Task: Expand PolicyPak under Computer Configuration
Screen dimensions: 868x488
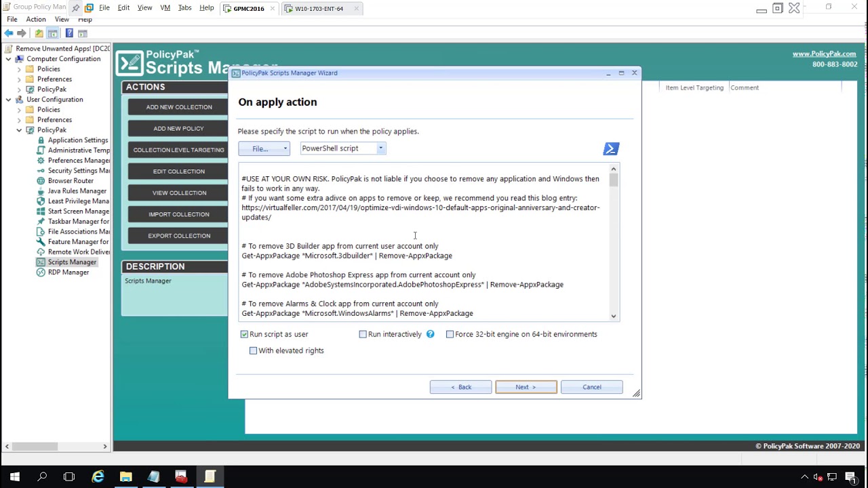Action: tap(19, 89)
